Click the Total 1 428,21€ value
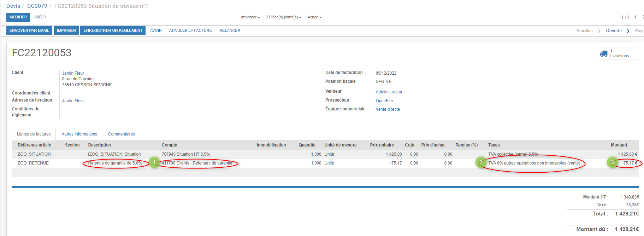644x236 pixels. [x=627, y=214]
